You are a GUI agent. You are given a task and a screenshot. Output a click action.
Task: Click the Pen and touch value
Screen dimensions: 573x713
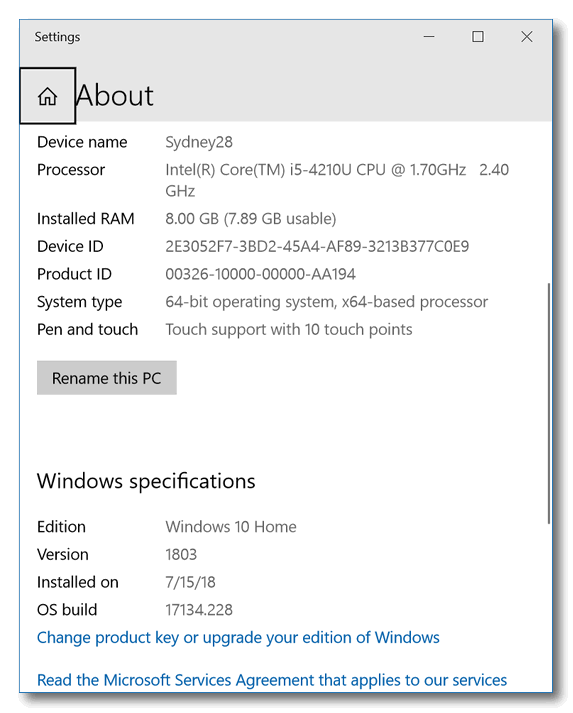tap(289, 330)
